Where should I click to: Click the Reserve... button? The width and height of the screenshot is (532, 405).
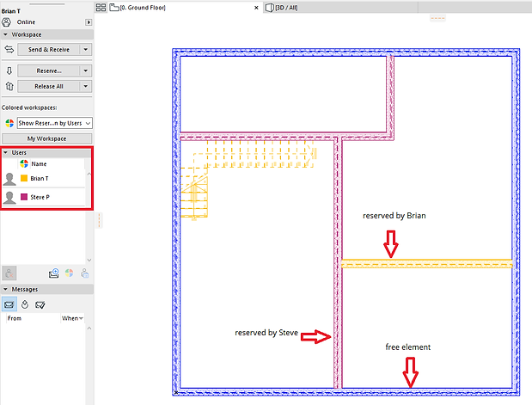click(48, 71)
